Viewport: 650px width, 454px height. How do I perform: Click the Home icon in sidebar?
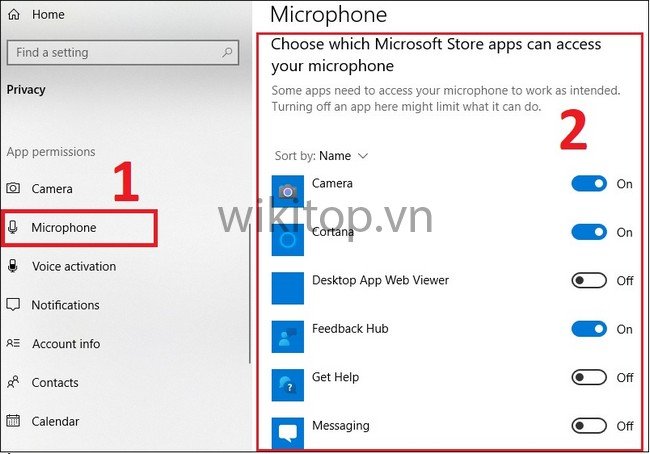pyautogui.click(x=14, y=16)
